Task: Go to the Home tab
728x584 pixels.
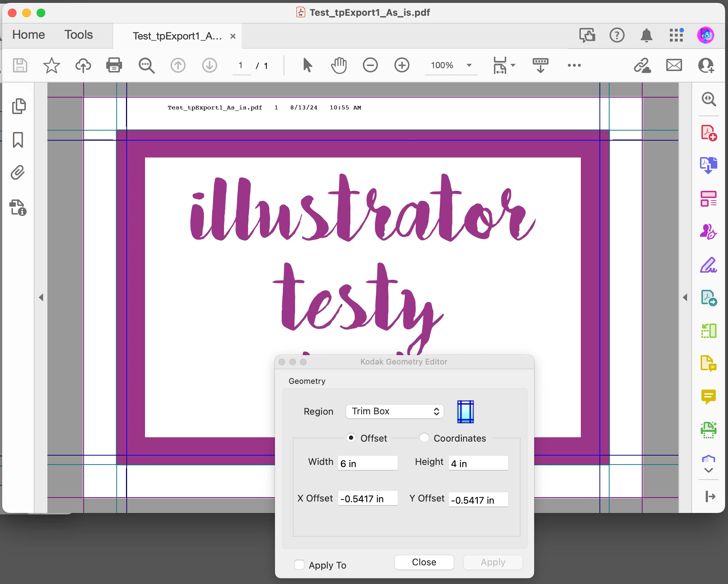Action: (x=28, y=35)
